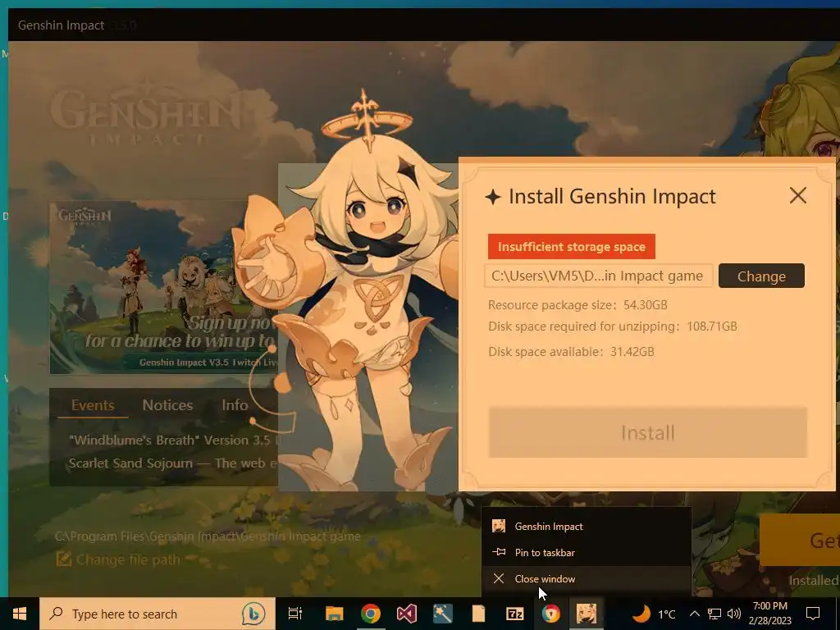Open Bing chat icon in search box

[253, 614]
